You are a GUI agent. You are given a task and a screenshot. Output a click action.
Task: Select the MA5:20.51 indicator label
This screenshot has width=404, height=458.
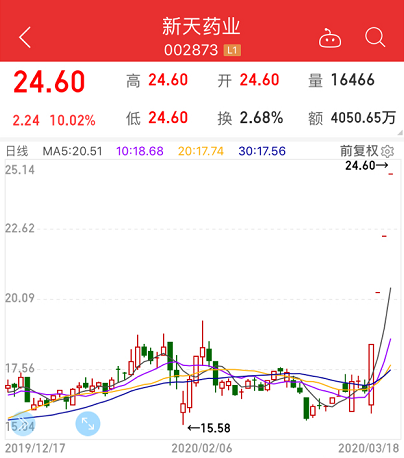click(x=72, y=151)
